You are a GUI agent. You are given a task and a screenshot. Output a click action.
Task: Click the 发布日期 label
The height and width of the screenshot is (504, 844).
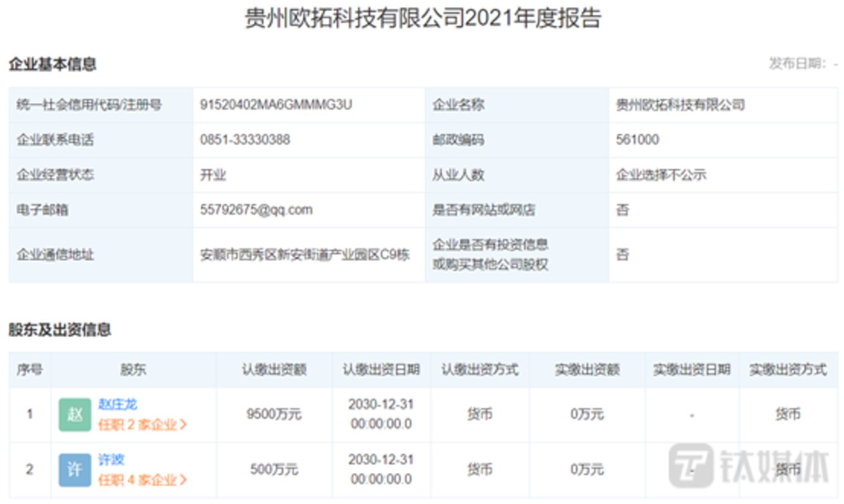798,64
